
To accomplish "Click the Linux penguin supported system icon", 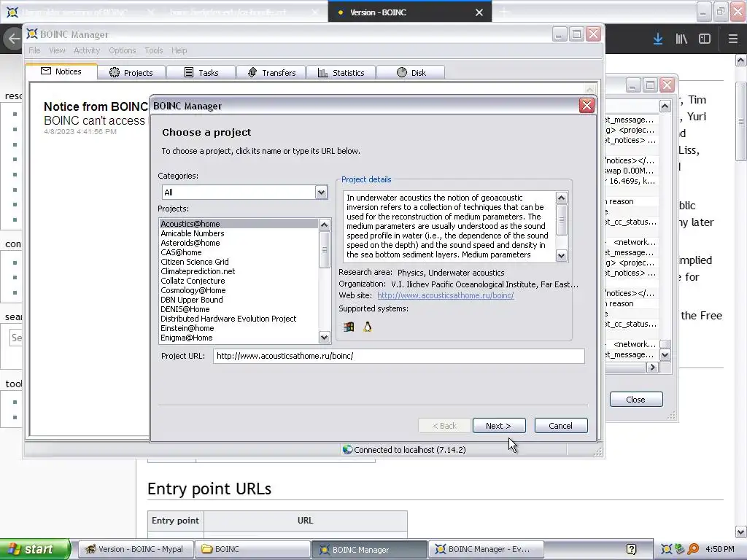I will click(x=368, y=327).
